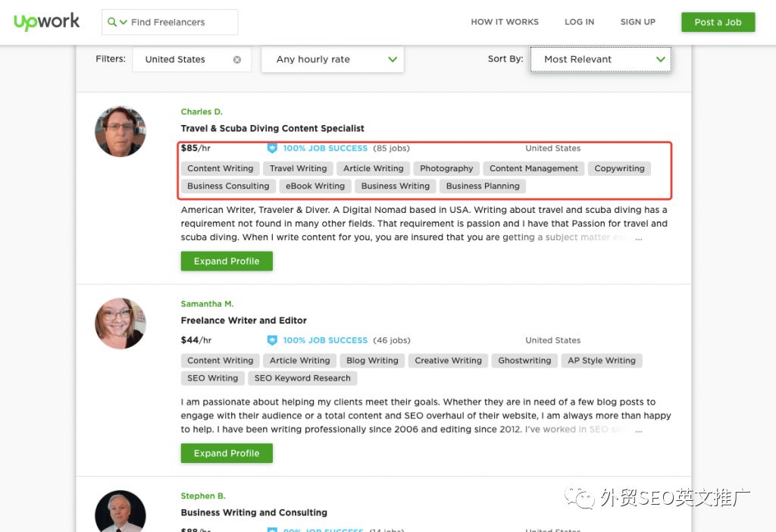Select the SEO Keyword Research tag
Screen dimensions: 776x532
[302, 378]
